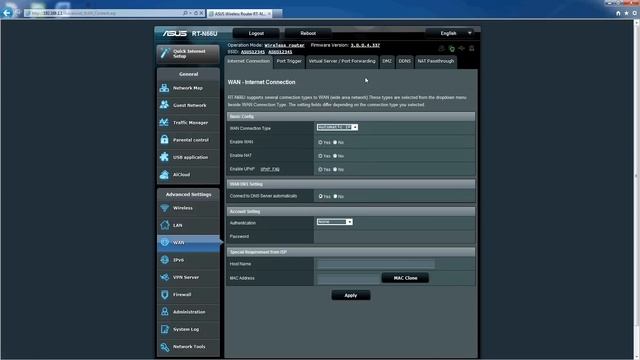Image resolution: width=640 pixels, height=360 pixels.
Task: Click the search magnifier in address bar
Action: pyautogui.click(x=185, y=13)
